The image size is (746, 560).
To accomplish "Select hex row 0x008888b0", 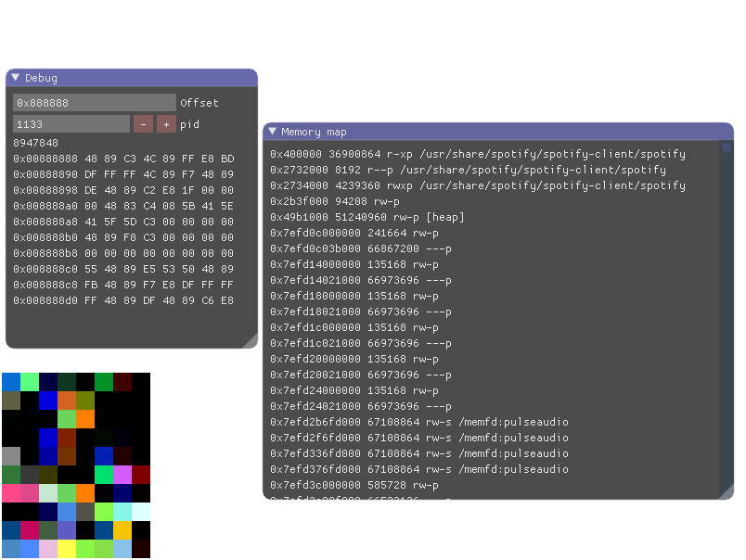I will (x=123, y=237).
